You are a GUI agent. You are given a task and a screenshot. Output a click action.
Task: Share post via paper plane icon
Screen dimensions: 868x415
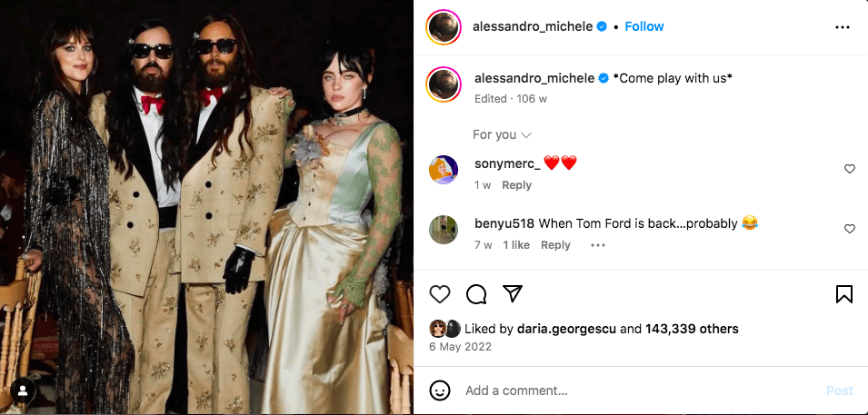(513, 294)
